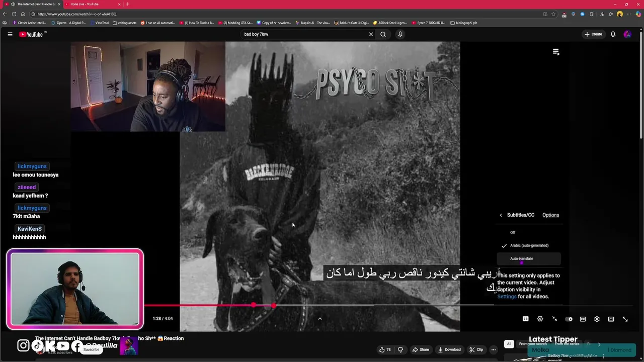644x362 pixels.
Task: Select the All filter chip
Action: [509, 344]
